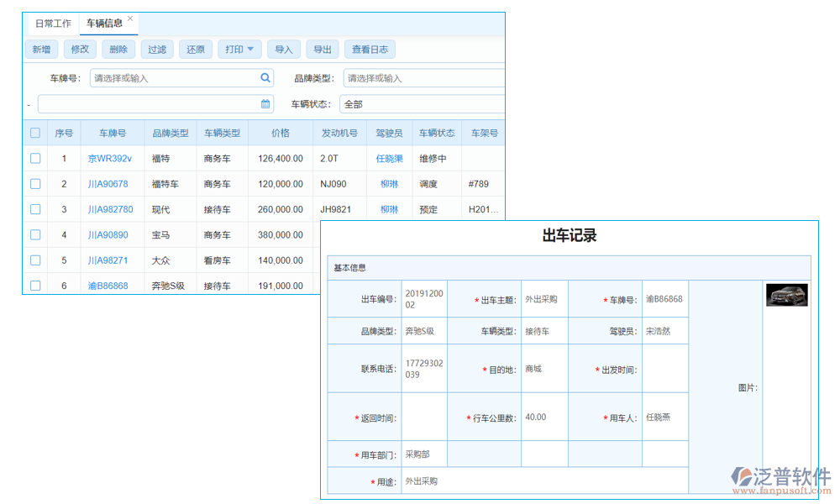Click 导出 to export the vehicle list
Viewport: 840px width, 504px height.
point(323,49)
